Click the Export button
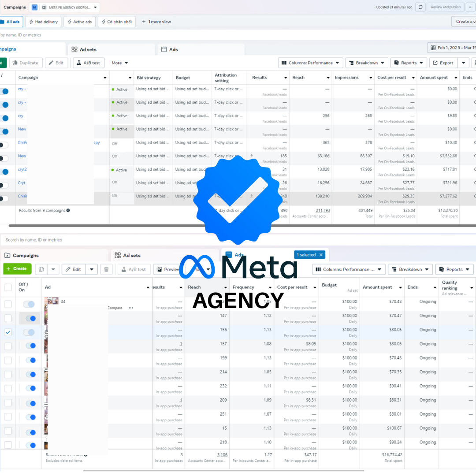This screenshot has width=476, height=476. click(x=443, y=63)
